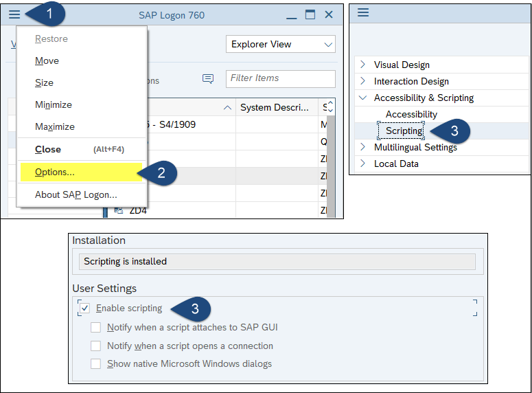
Task: Expand the Multilingual Settings node
Action: [362, 147]
